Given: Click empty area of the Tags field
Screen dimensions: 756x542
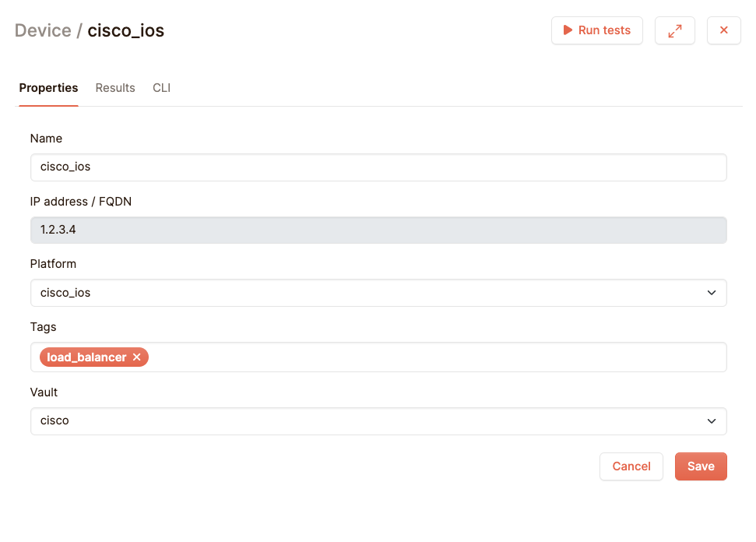Looking at the screenshot, I should [x=436, y=357].
